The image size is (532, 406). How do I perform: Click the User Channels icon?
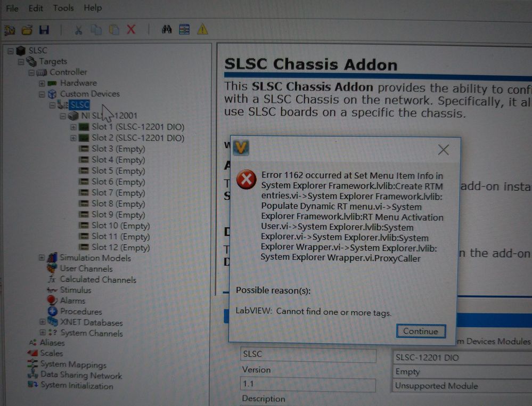click(x=52, y=268)
